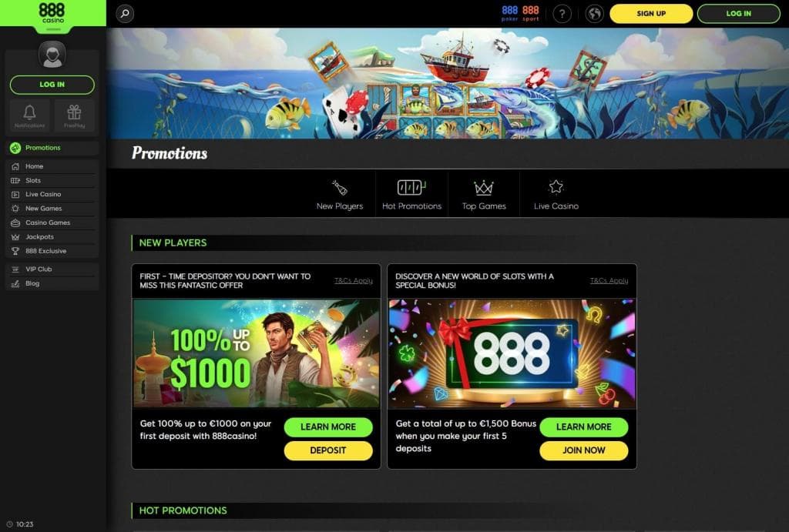Click the user avatar icon in sidebar

(52, 55)
